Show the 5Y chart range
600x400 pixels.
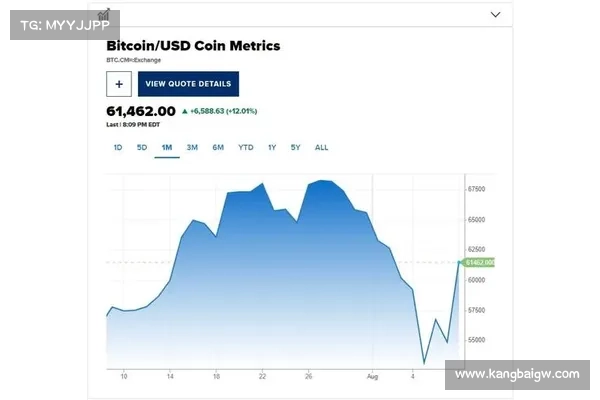295,147
